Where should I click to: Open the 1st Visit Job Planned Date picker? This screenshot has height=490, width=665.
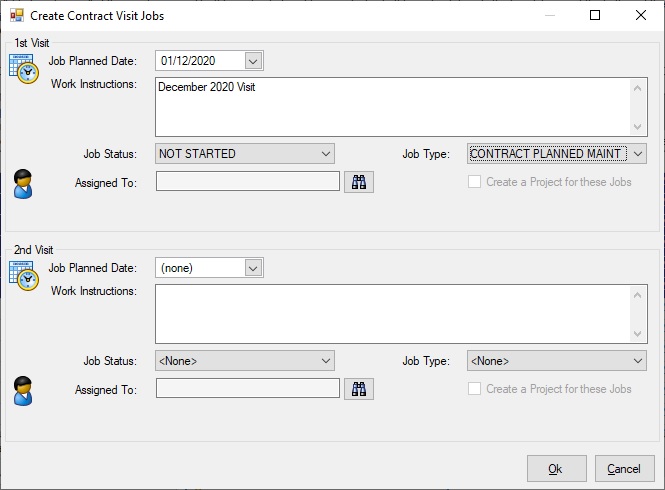click(253, 61)
